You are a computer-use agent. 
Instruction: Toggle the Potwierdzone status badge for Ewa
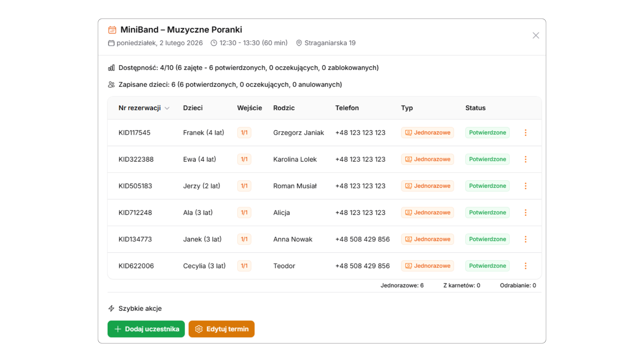coord(487,159)
